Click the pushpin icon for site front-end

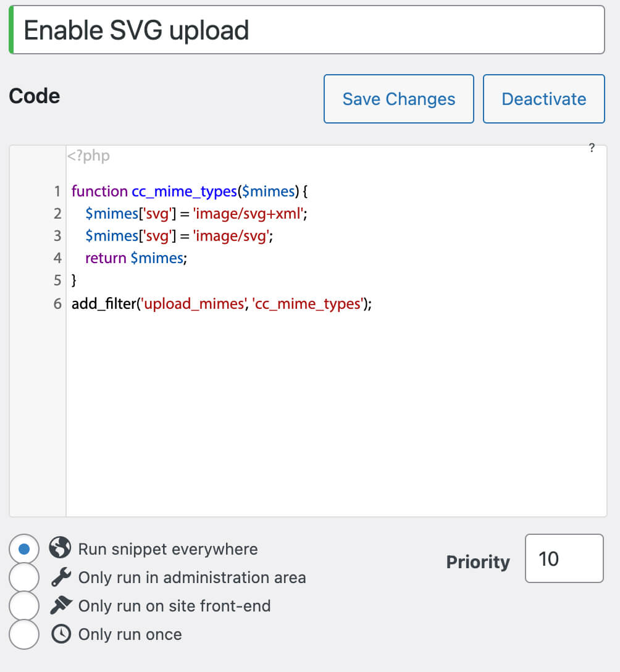[61, 605]
